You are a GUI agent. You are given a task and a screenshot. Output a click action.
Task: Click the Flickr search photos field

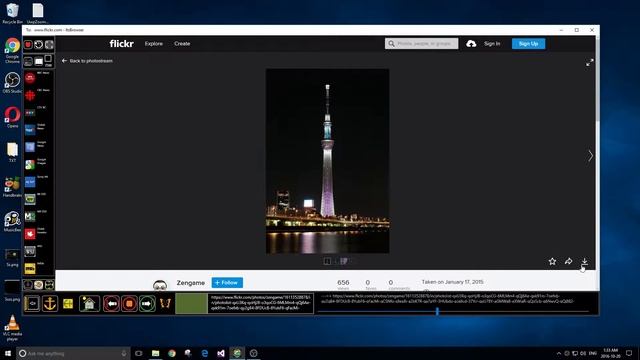point(422,44)
